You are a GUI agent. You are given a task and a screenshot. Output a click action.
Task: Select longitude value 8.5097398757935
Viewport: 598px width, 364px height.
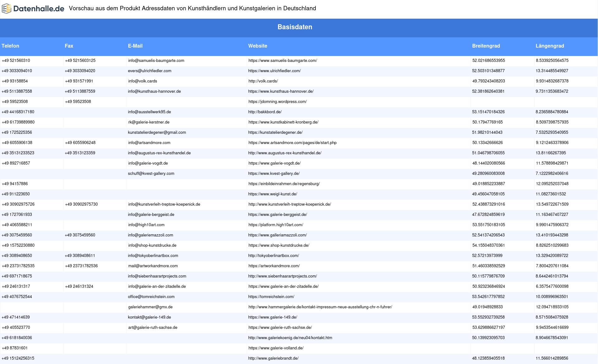tap(552, 122)
